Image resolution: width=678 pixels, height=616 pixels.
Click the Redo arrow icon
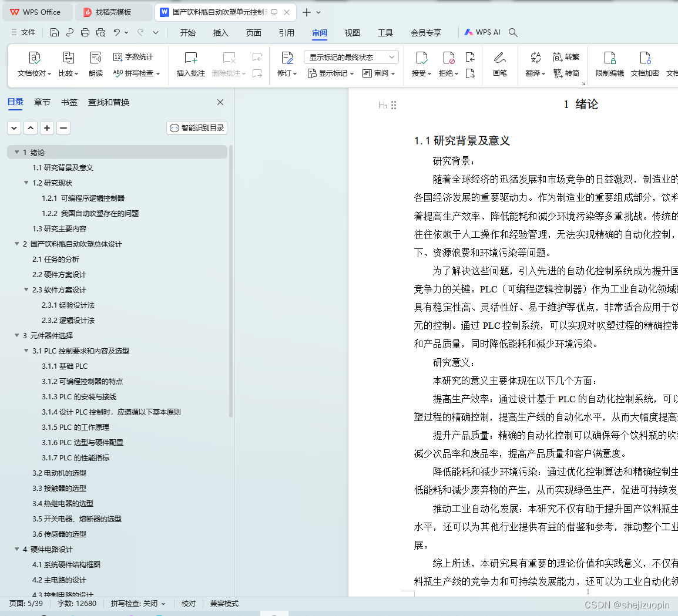pyautogui.click(x=140, y=32)
